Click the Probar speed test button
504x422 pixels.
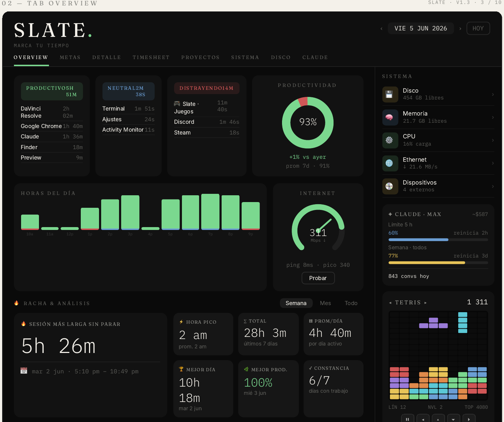pos(318,278)
